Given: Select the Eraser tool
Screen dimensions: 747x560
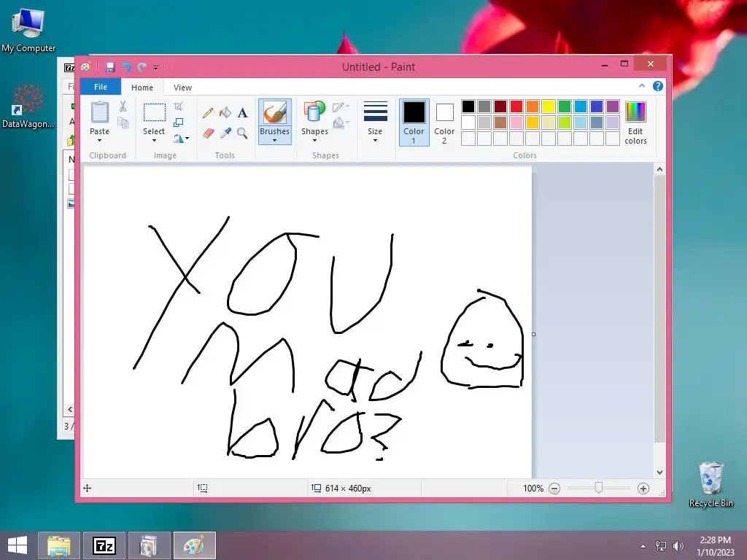Looking at the screenshot, I should pos(208,133).
